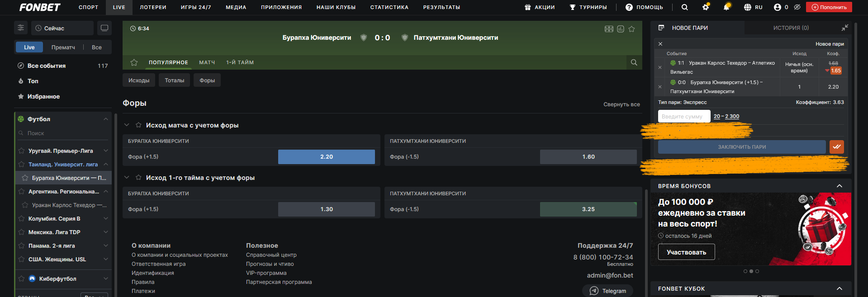Open the ЛОТЕРЕИ menu item

click(x=153, y=7)
